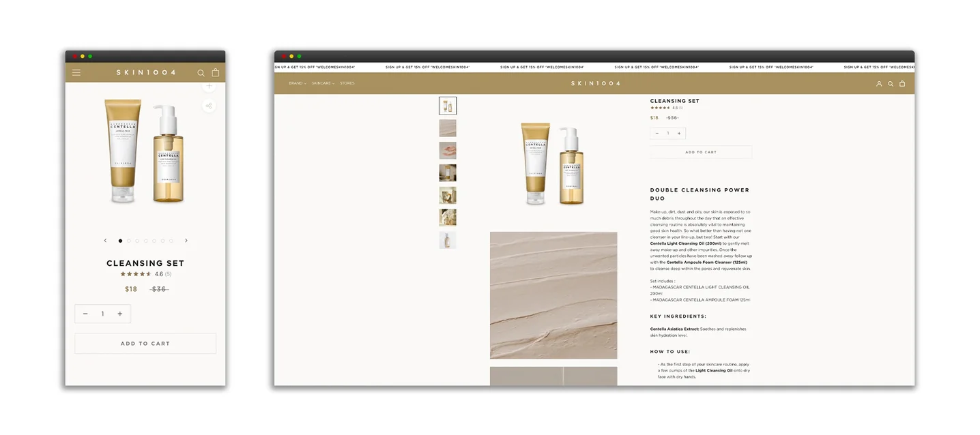Viewport: 980px width, 435px height.
Task: Open the Stores menu item
Action: [347, 83]
